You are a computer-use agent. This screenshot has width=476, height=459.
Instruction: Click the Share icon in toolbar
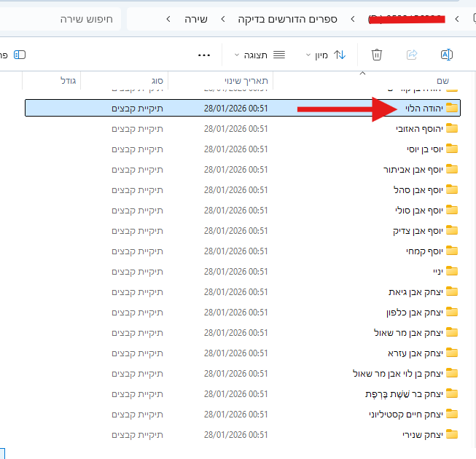coord(412,55)
